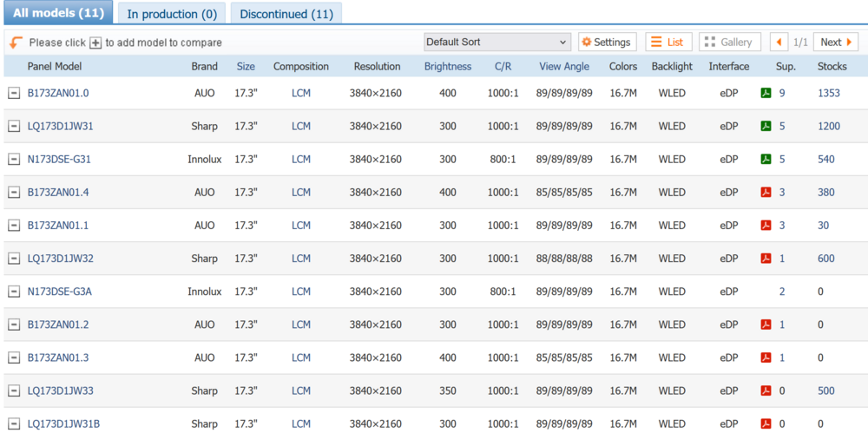868x433 pixels.
Task: Switch to Gallery view
Action: [729, 43]
